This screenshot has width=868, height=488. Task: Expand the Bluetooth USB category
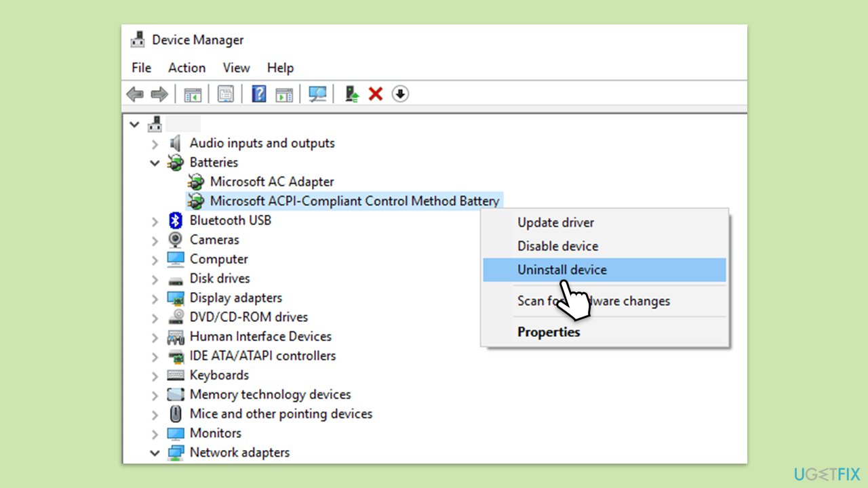click(x=155, y=221)
